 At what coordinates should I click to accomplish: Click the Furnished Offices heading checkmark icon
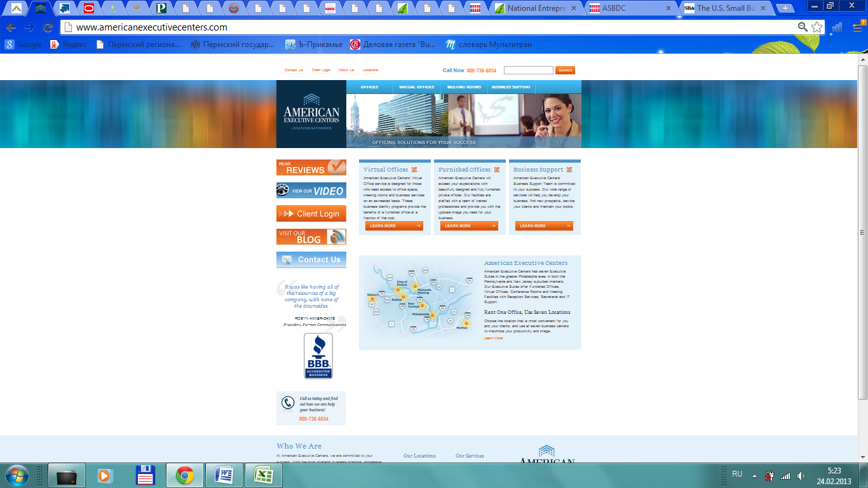[497, 170]
